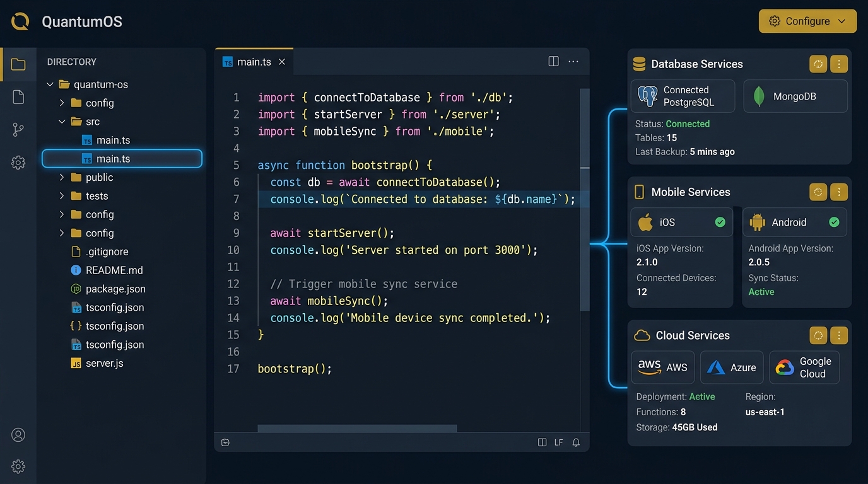This screenshot has height=484, width=868.
Task: Click the highlighted console.log line 7
Action: pos(423,199)
